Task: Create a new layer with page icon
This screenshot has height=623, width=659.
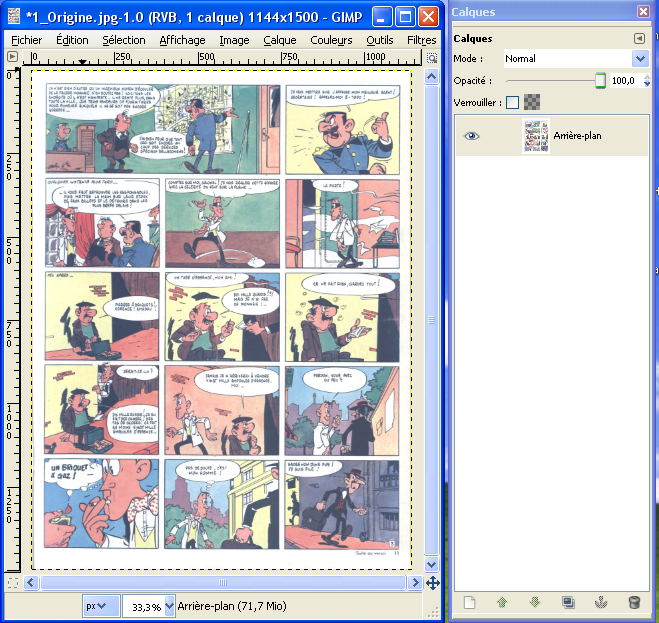Action: [469, 602]
